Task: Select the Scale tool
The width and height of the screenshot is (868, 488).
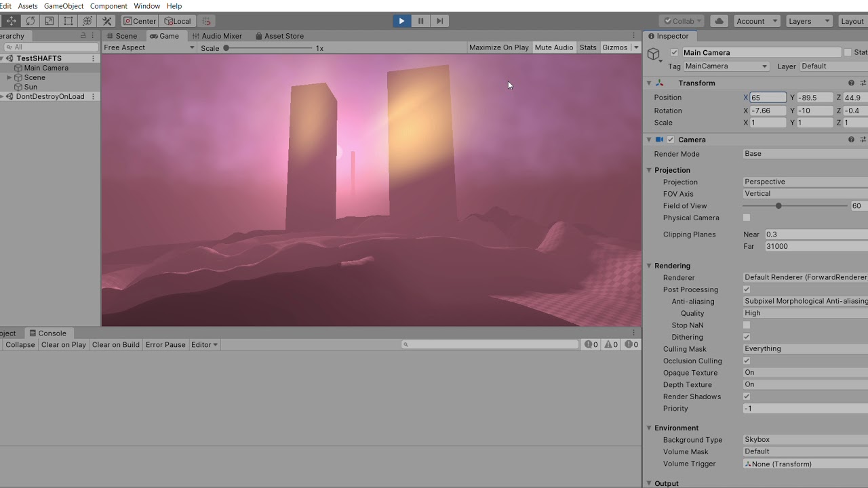Action: click(x=50, y=21)
